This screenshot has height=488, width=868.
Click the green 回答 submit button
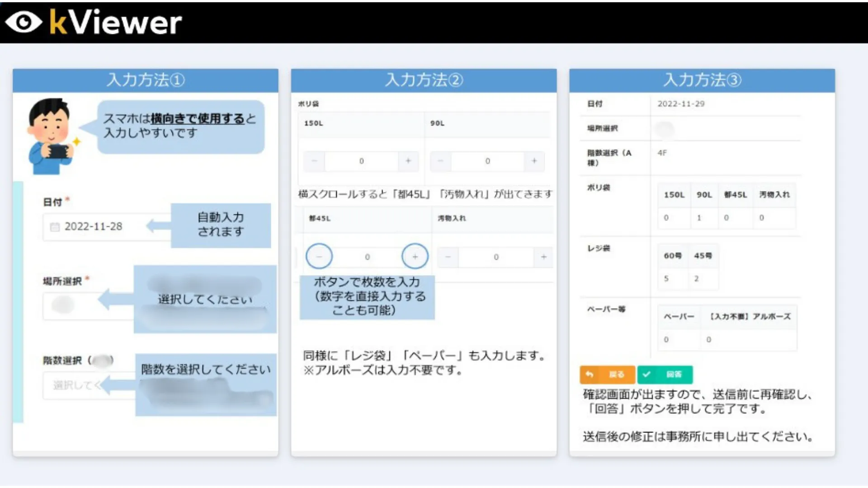[x=665, y=374]
